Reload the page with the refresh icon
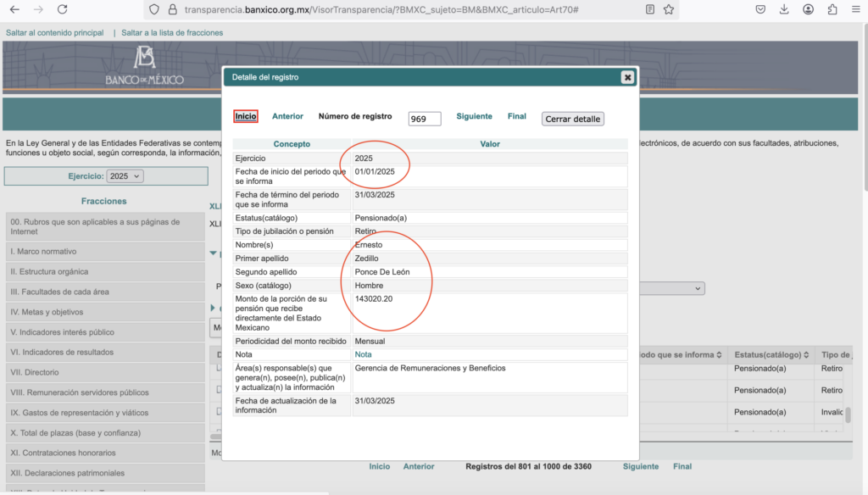The image size is (868, 495). pos(62,9)
